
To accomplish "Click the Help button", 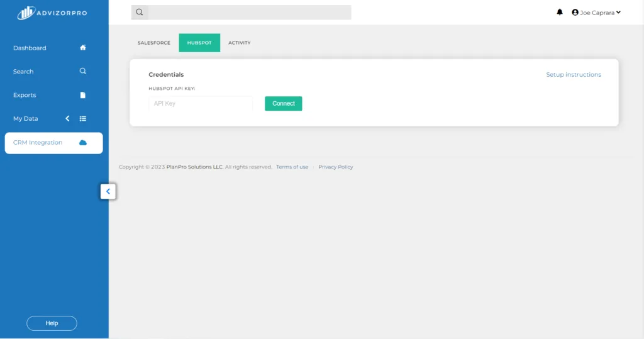I will point(52,323).
